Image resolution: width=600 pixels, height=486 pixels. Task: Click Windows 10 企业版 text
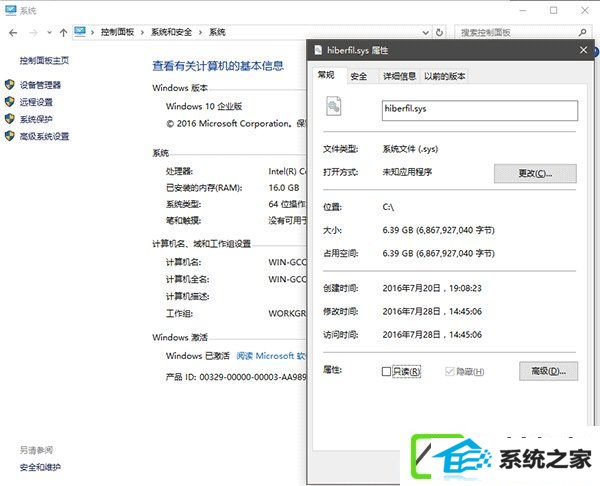[204, 106]
